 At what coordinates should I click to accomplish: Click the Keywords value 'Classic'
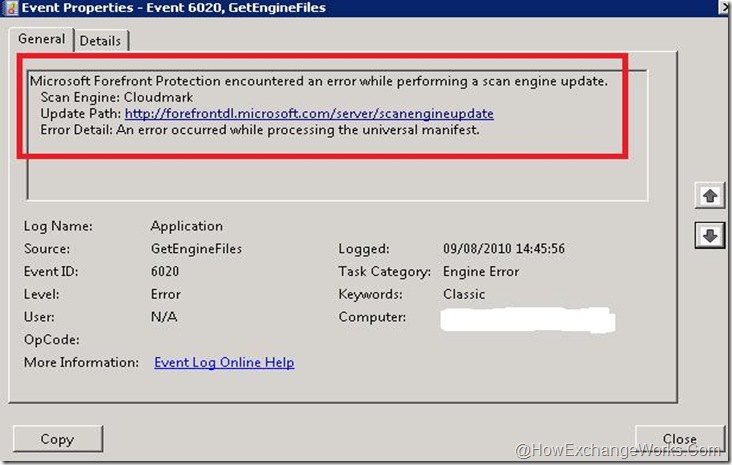coord(464,294)
